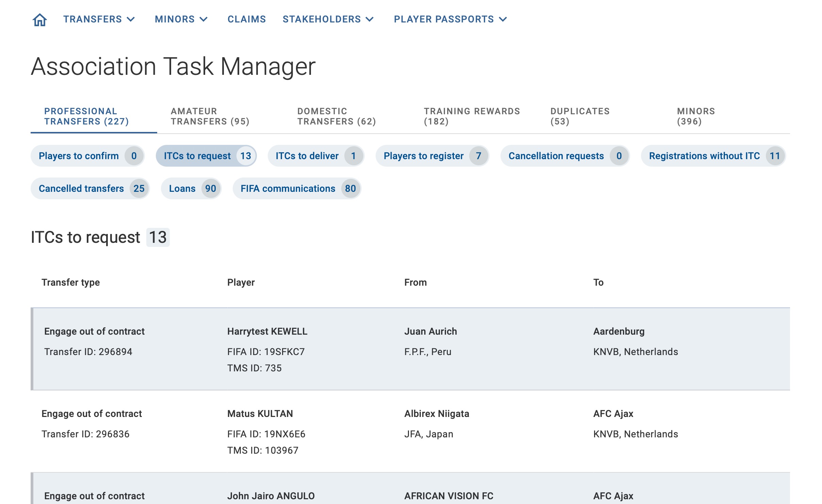
Task: Open the Claims page
Action: coord(247,19)
